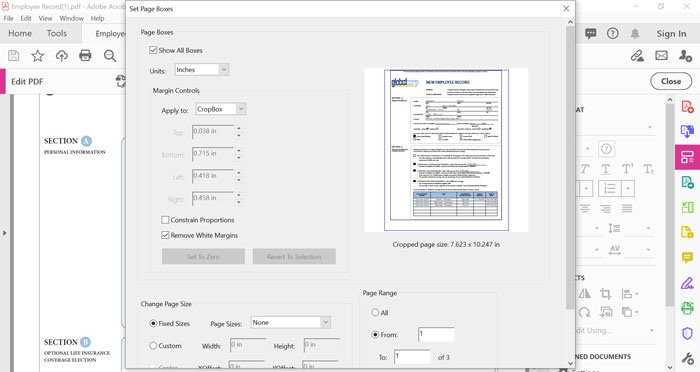Click the magnifier search icon

(110, 55)
